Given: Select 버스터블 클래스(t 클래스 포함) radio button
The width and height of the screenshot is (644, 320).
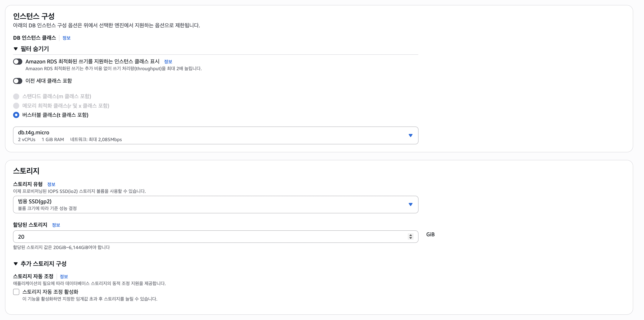Looking at the screenshot, I should (x=16, y=115).
